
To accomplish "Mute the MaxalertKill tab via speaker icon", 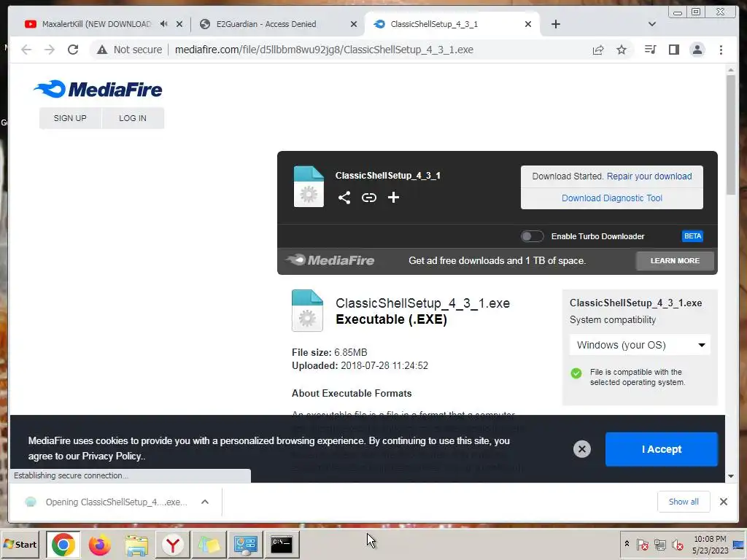I will 164,24.
